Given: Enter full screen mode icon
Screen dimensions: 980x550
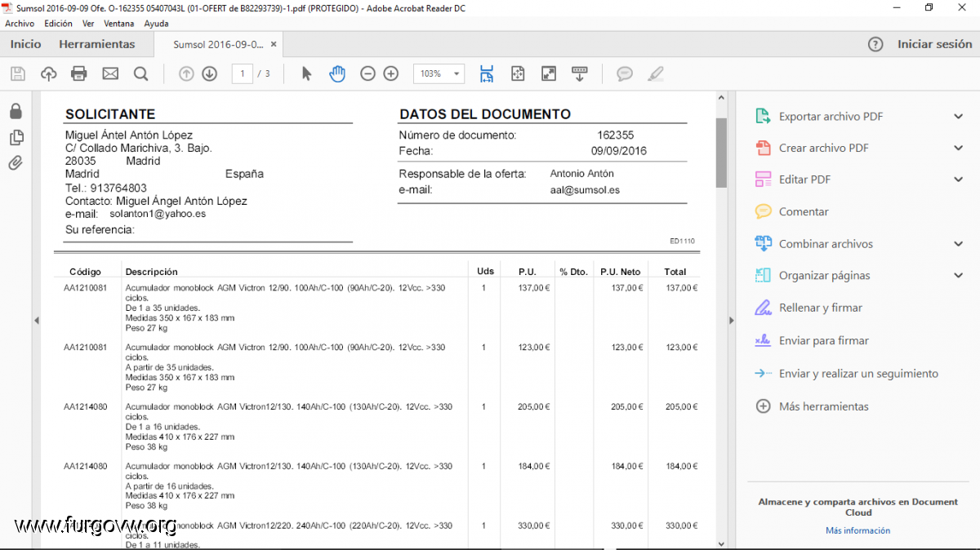Looking at the screenshot, I should pyautogui.click(x=549, y=74).
